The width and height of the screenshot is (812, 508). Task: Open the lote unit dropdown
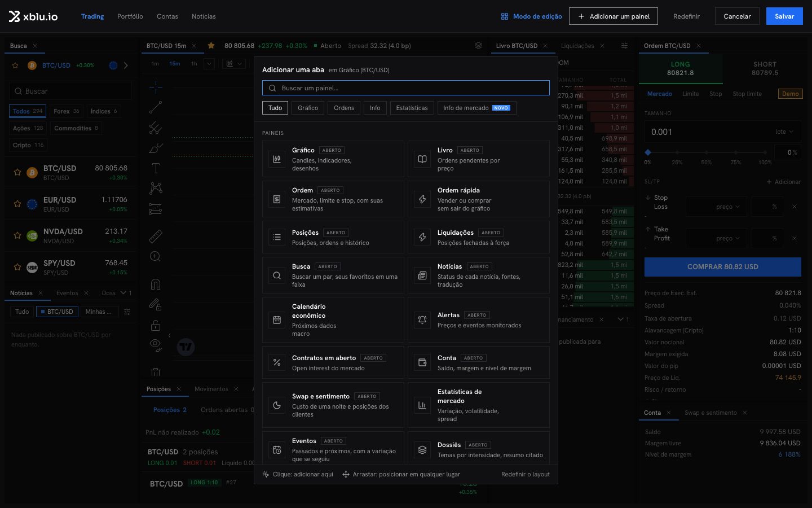click(784, 132)
